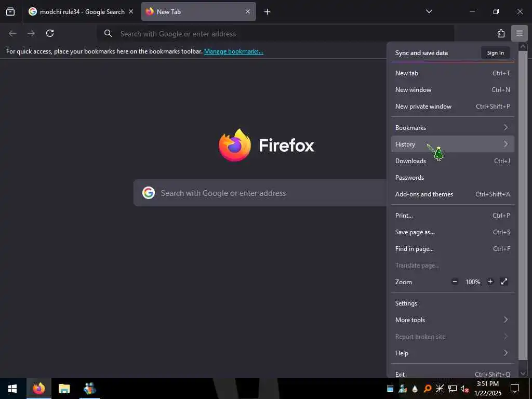Image resolution: width=532 pixels, height=399 pixels.
Task: Increase zoom with plus button
Action: point(490,282)
